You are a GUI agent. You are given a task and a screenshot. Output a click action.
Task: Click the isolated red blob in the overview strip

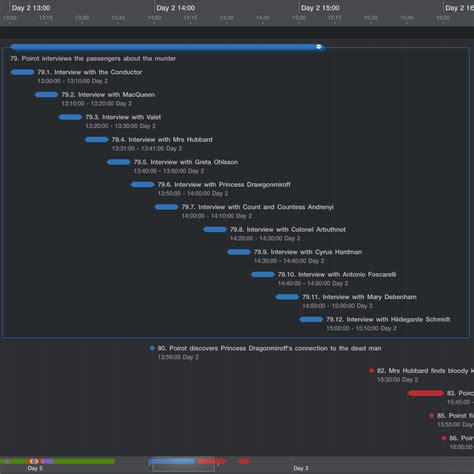(244, 461)
